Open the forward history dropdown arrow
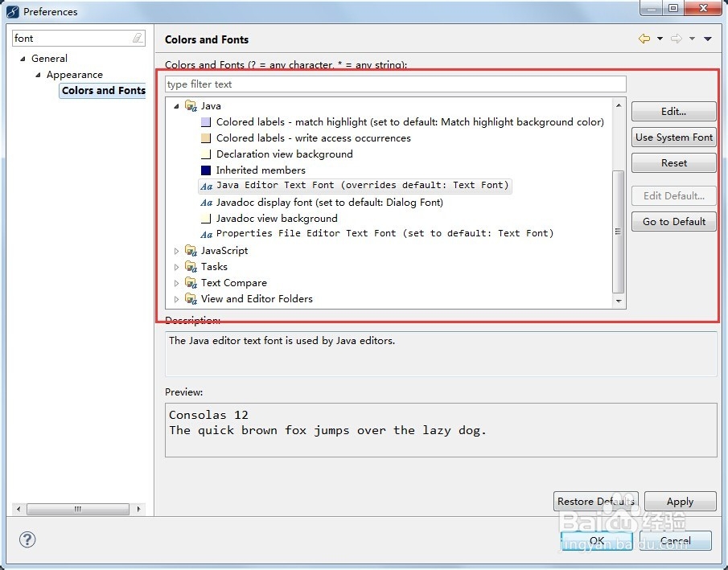This screenshot has width=728, height=570. pos(692,39)
